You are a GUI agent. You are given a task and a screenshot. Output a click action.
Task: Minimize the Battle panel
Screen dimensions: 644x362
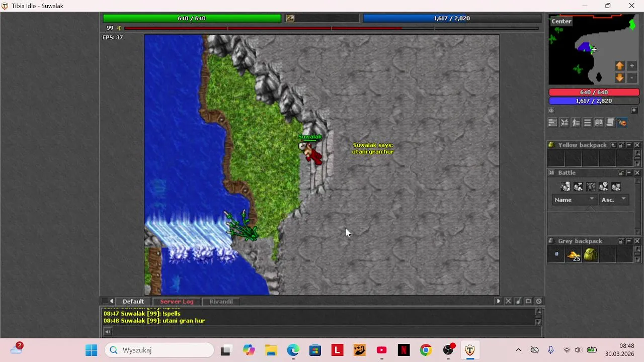[629, 172]
